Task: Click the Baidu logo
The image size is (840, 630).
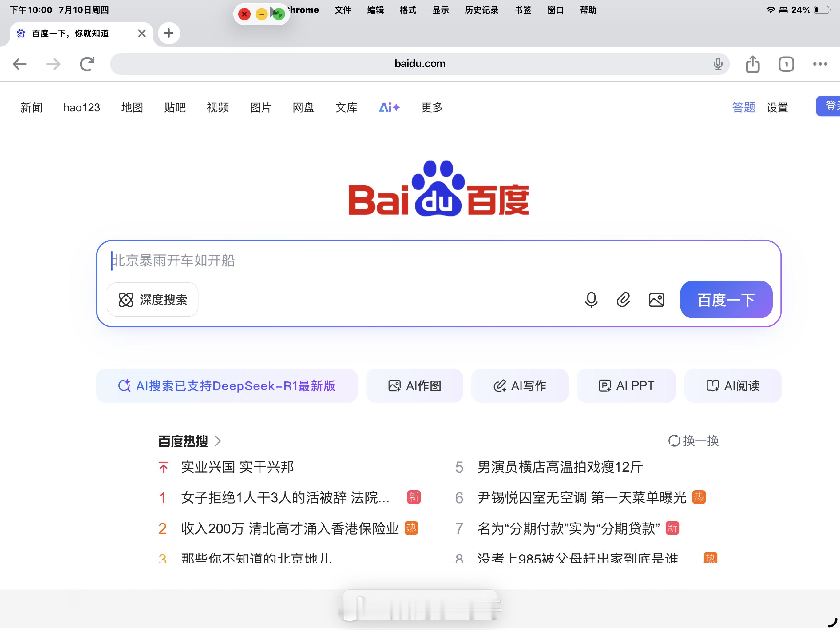Action: pos(439,189)
